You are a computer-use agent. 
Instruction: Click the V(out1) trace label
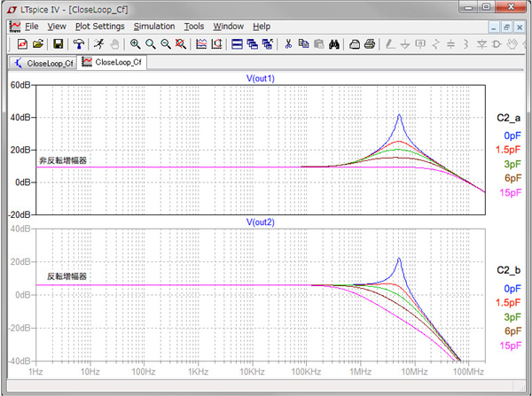pyautogui.click(x=261, y=78)
